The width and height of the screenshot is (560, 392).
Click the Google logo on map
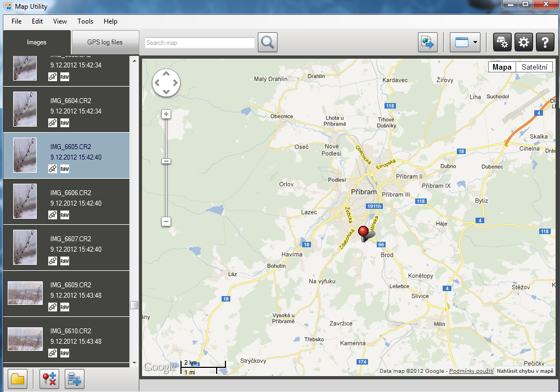point(160,367)
